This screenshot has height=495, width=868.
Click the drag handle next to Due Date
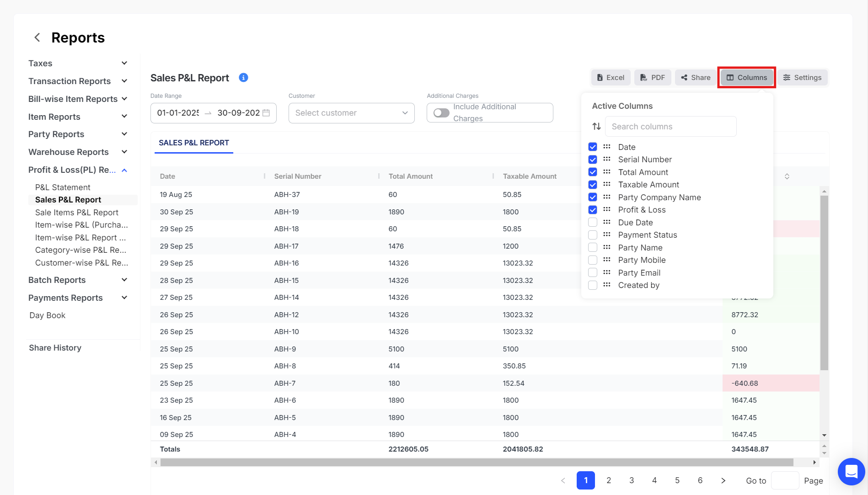(607, 222)
